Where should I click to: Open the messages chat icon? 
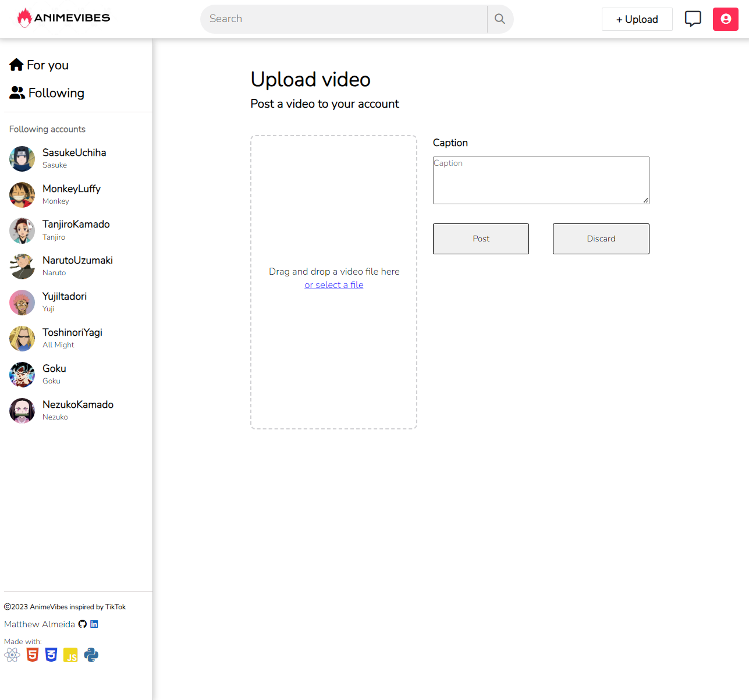[693, 19]
